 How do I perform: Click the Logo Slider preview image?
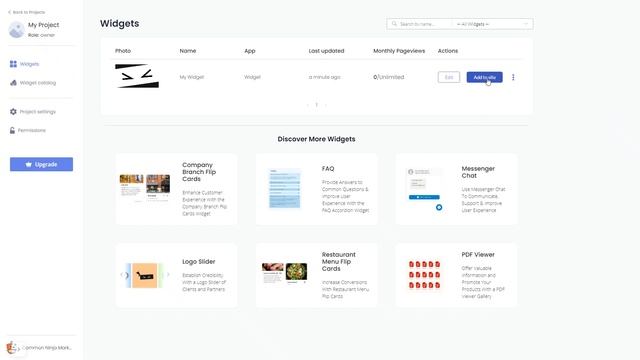point(145,276)
